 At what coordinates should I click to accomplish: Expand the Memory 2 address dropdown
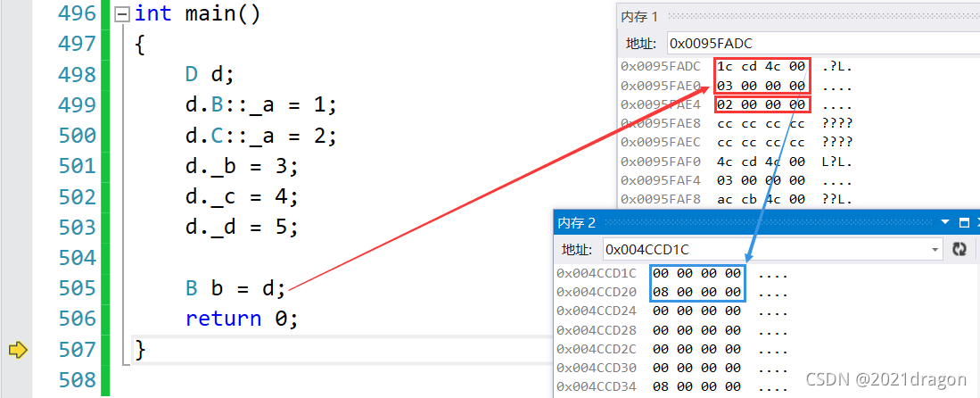click(x=935, y=249)
